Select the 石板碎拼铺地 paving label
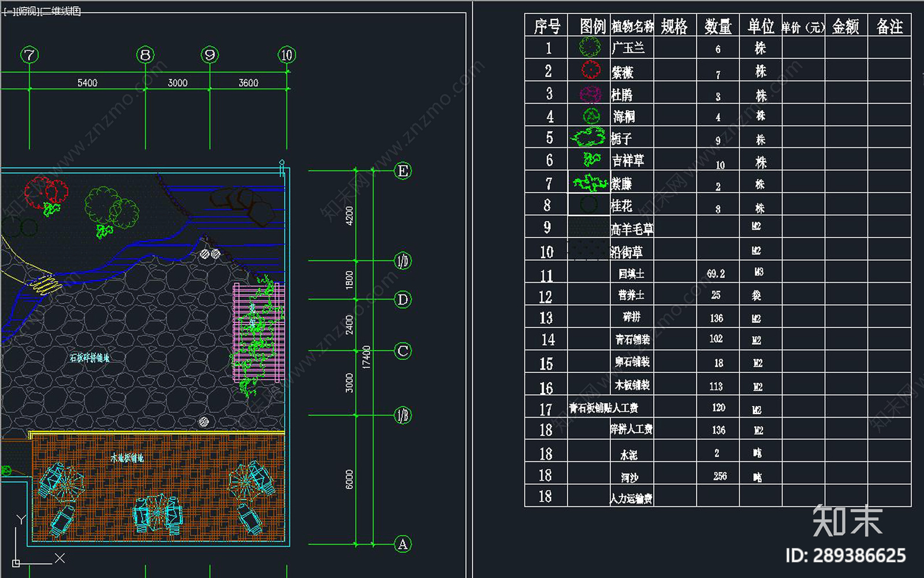 pos(90,358)
